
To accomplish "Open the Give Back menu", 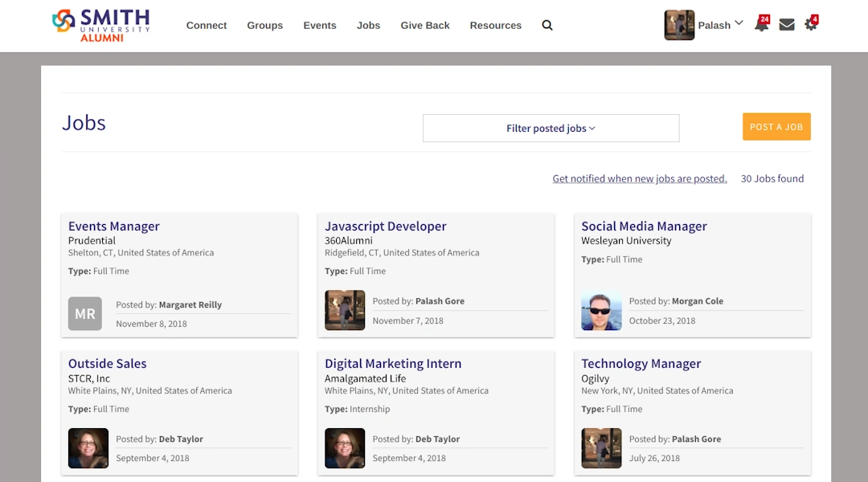I will tap(424, 26).
